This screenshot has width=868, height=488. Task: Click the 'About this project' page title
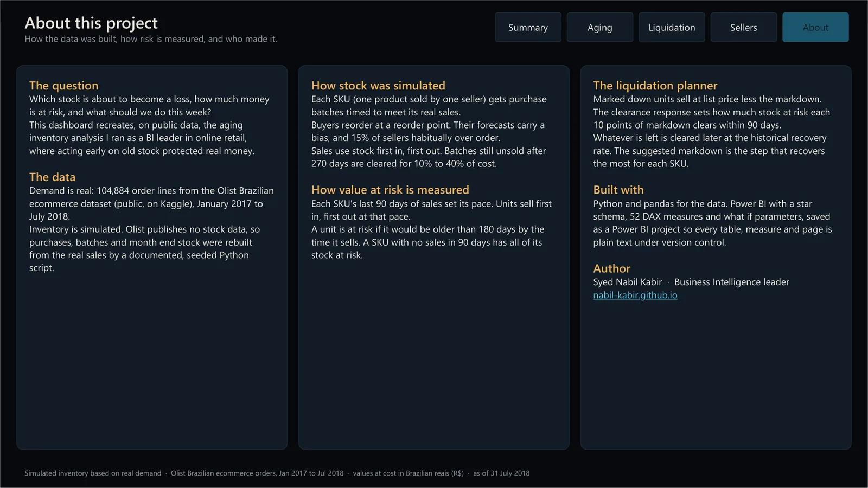(91, 23)
